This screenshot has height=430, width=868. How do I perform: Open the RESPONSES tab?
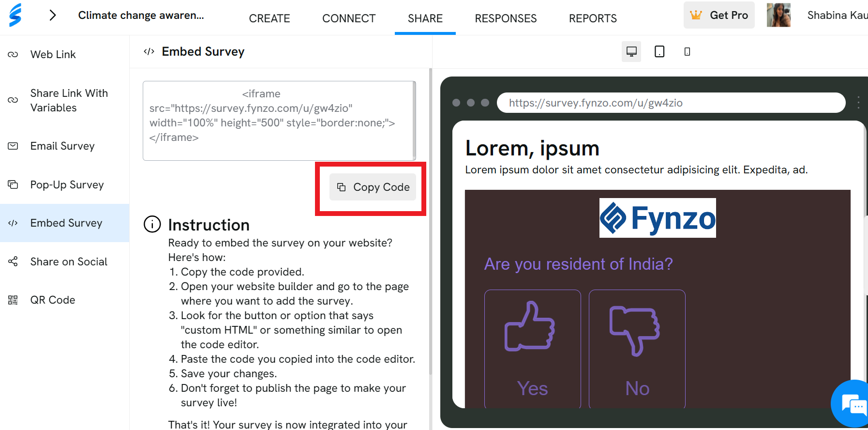(506, 18)
